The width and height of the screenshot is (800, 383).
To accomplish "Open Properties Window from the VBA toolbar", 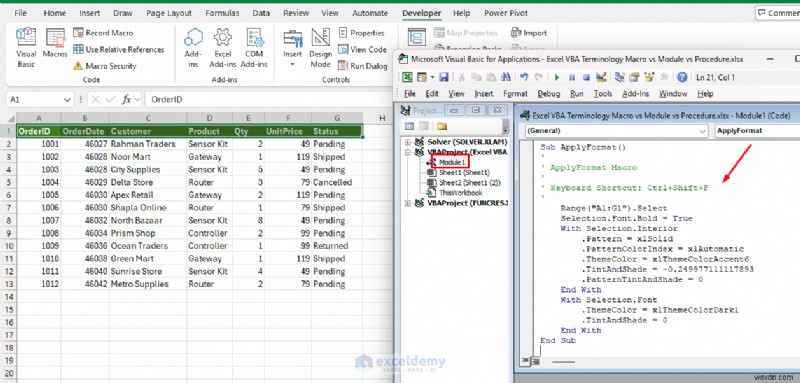I will (x=635, y=78).
